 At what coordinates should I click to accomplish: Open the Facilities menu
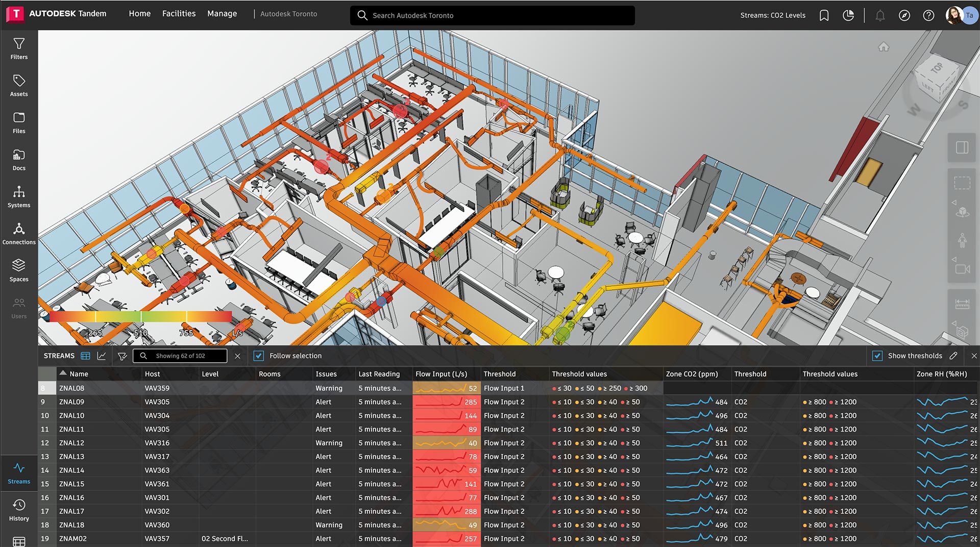pos(179,14)
